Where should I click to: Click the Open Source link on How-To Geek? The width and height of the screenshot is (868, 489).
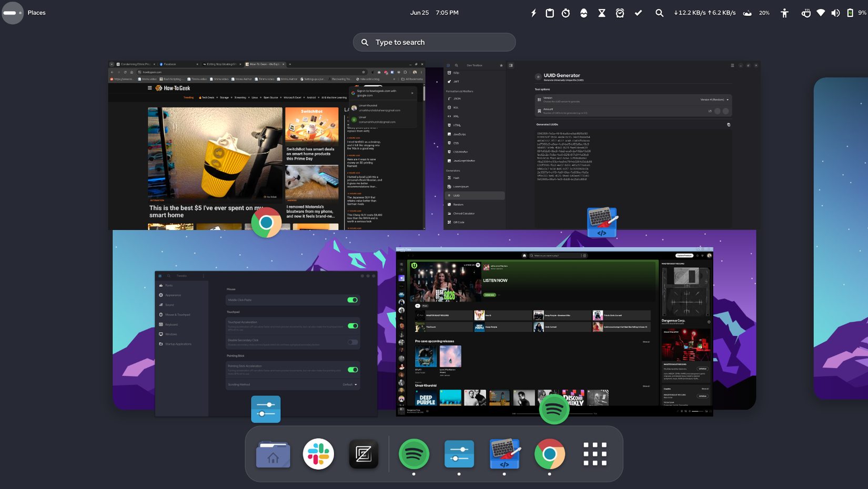271,97
